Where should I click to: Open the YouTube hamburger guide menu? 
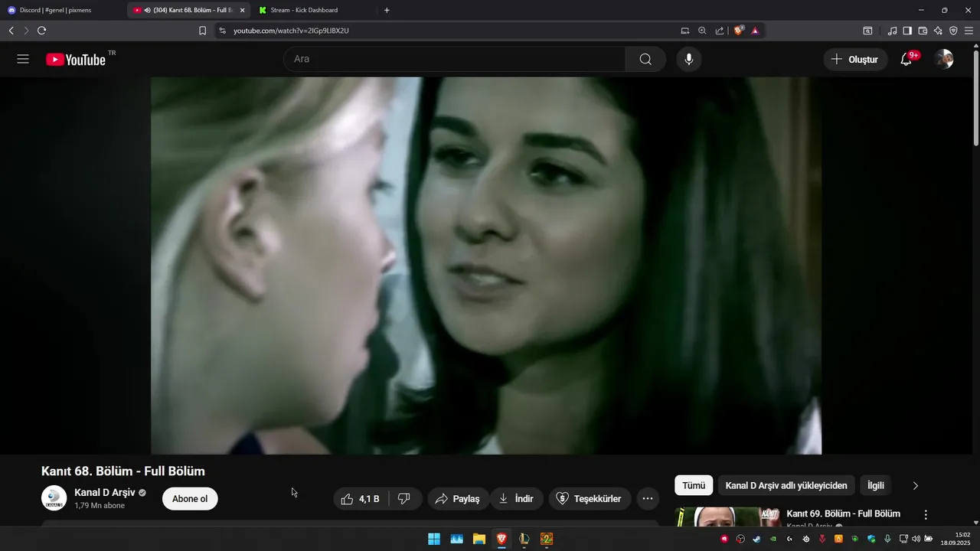click(23, 59)
